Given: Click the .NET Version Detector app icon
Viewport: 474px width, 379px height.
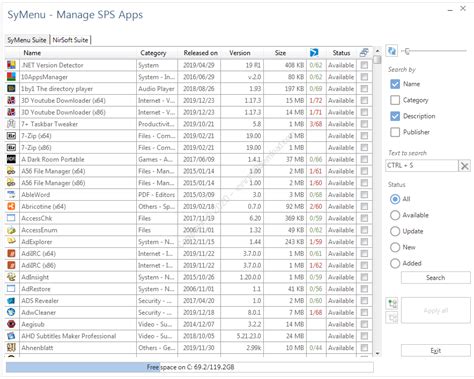Looking at the screenshot, I should pyautogui.click(x=11, y=65).
